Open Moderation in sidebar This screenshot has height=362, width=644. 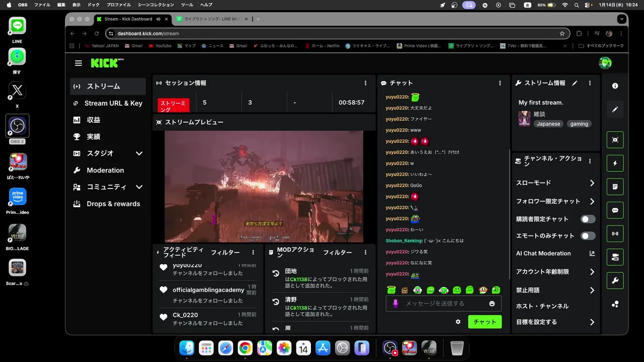point(108,170)
